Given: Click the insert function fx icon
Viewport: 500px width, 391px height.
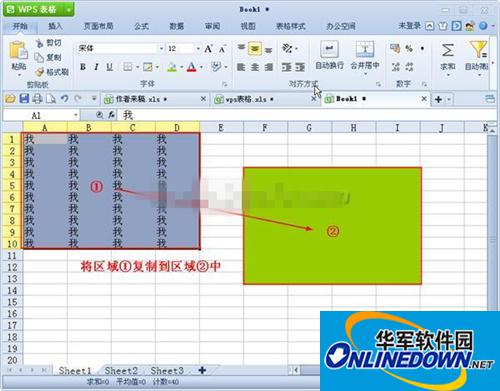Looking at the screenshot, I should 112,115.
